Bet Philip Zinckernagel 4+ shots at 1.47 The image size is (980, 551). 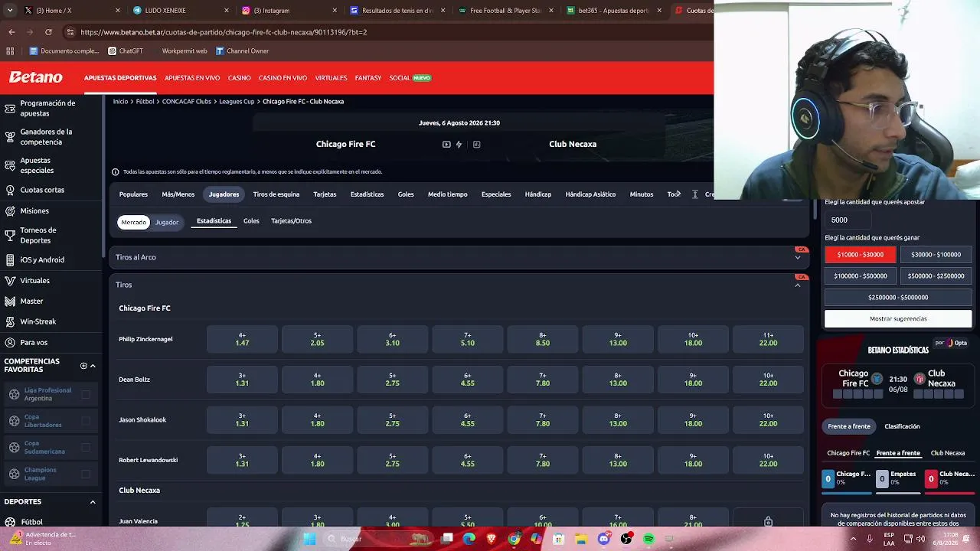(x=242, y=339)
